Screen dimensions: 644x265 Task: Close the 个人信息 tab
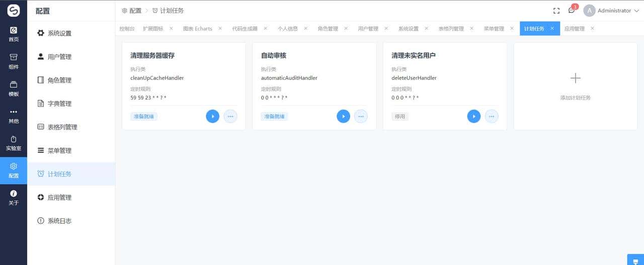tap(305, 29)
